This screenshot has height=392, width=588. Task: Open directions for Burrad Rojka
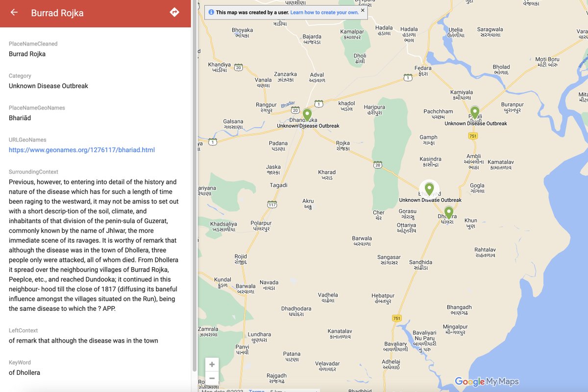click(x=174, y=12)
